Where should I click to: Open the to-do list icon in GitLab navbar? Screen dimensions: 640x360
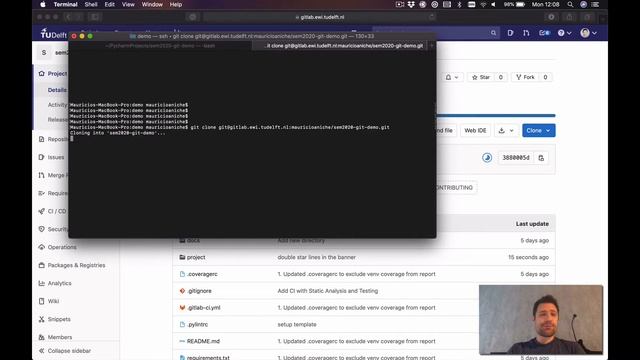[544, 33]
